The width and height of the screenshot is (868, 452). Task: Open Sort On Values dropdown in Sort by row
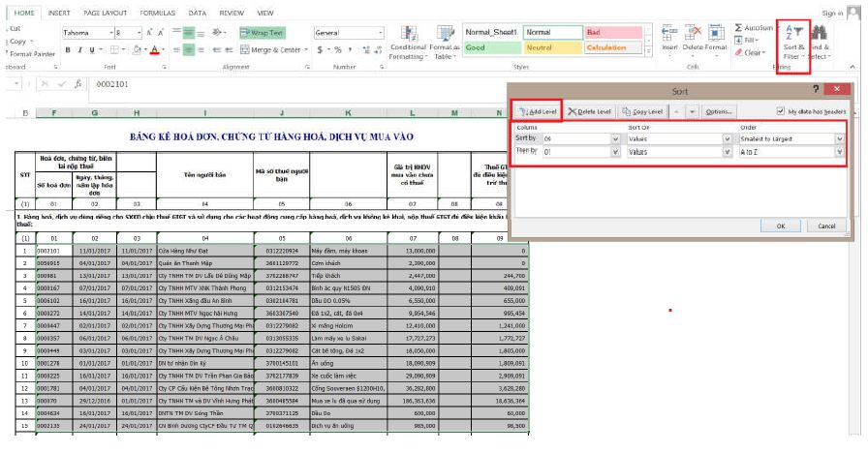tap(727, 138)
